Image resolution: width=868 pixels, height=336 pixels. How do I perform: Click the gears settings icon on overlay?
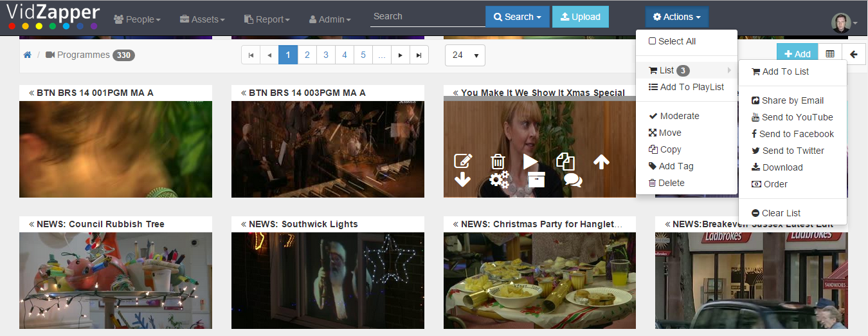(x=499, y=180)
